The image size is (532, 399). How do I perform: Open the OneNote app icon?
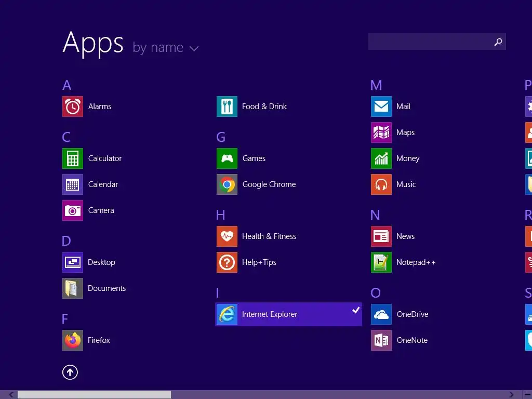click(x=381, y=340)
